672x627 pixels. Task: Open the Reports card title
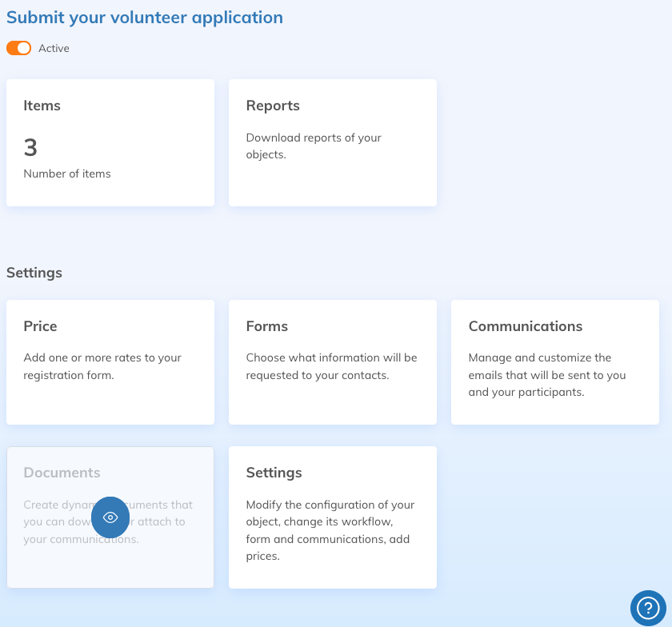pyautogui.click(x=273, y=106)
